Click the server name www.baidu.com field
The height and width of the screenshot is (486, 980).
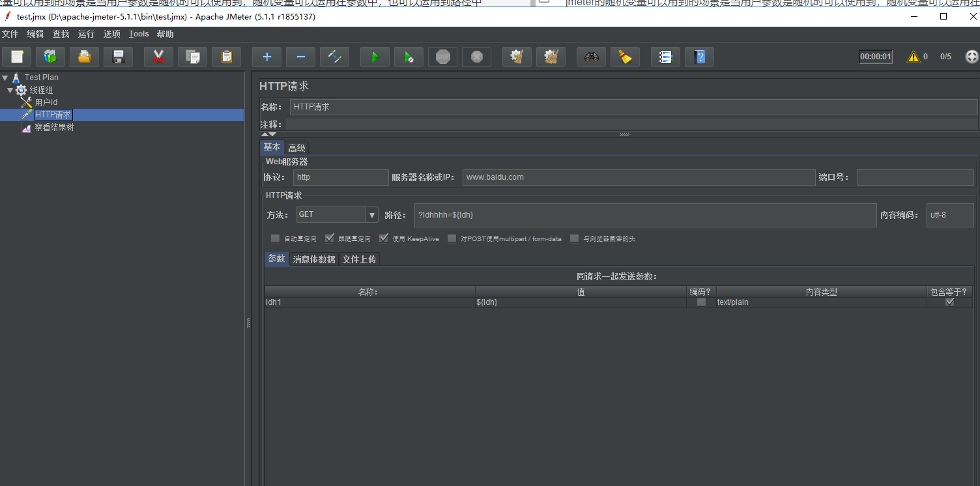(639, 177)
